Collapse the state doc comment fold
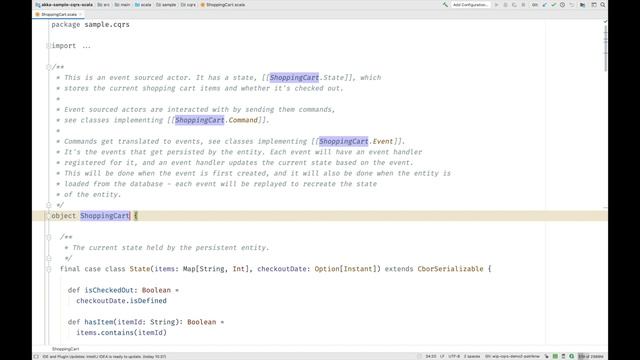 pyautogui.click(x=49, y=237)
